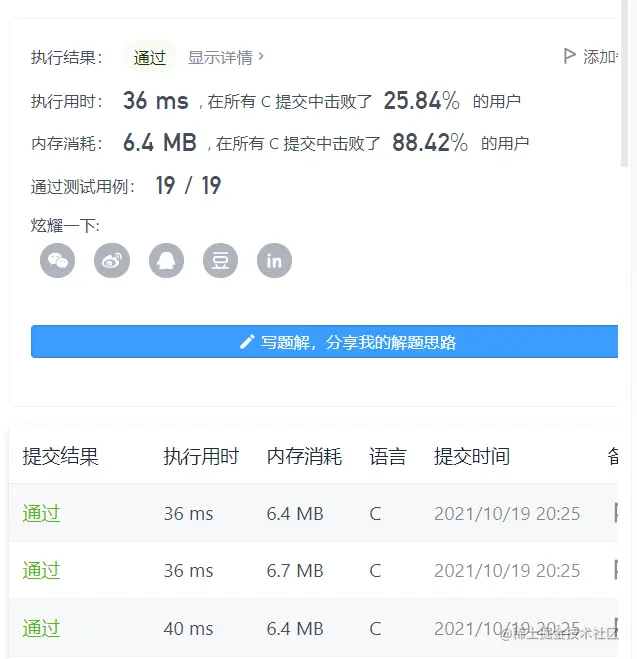Screen dimensions: 637x659
Task: Click the 炫耀一下 label
Action: (65, 226)
